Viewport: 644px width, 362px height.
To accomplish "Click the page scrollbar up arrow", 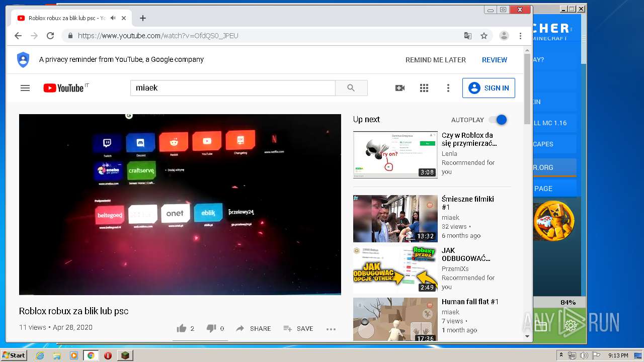I will (x=527, y=50).
